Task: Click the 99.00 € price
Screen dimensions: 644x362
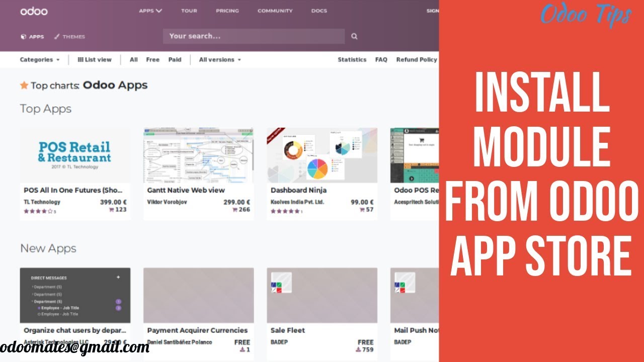Action: [362, 202]
